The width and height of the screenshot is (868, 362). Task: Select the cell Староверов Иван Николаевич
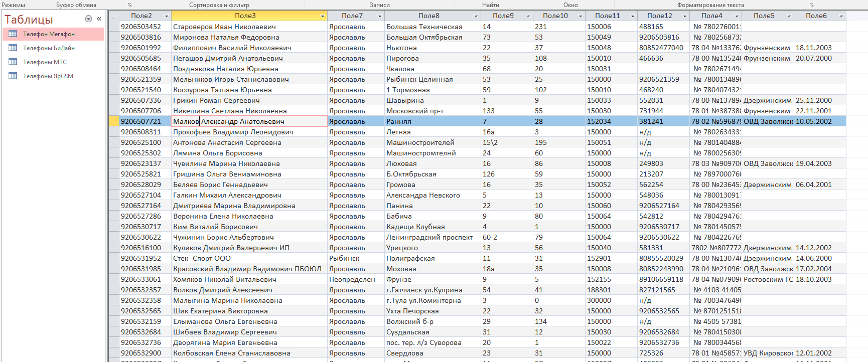tap(249, 27)
